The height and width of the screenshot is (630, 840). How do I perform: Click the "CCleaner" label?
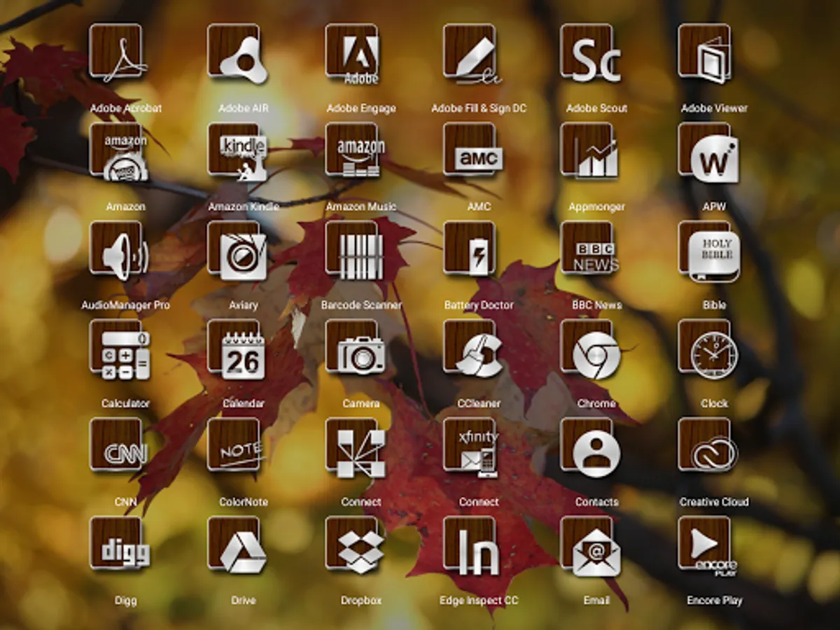tap(479, 404)
